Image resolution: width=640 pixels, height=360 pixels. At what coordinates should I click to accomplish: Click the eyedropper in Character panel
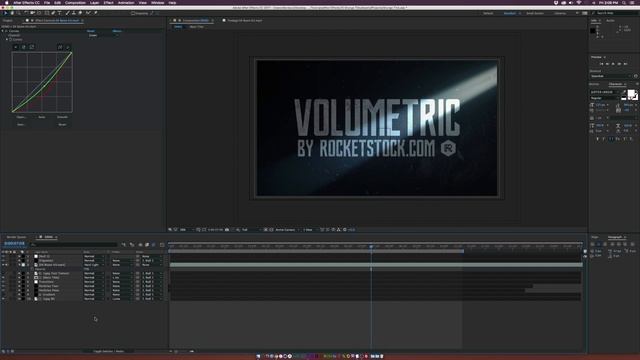tap(624, 92)
